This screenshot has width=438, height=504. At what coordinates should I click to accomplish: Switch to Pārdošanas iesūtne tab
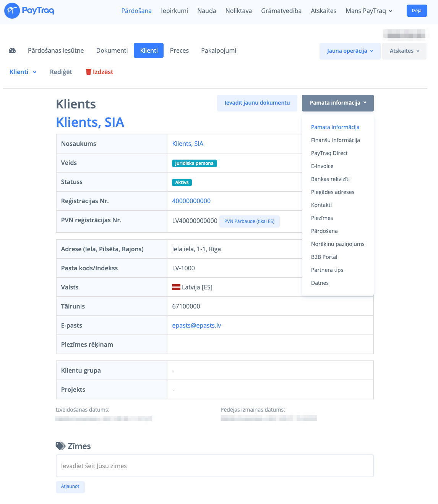(56, 50)
